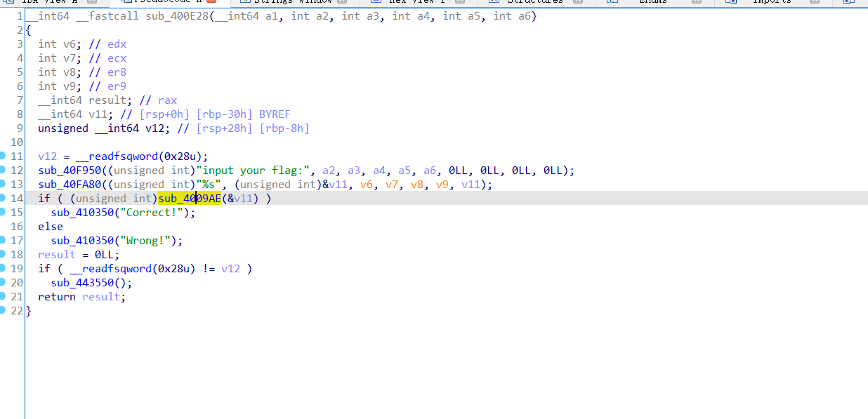Click the highlighted sub_4009AE identifier

189,198
